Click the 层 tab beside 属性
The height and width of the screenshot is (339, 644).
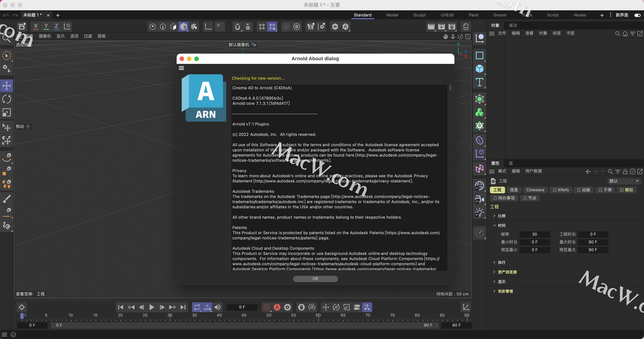pos(511,163)
